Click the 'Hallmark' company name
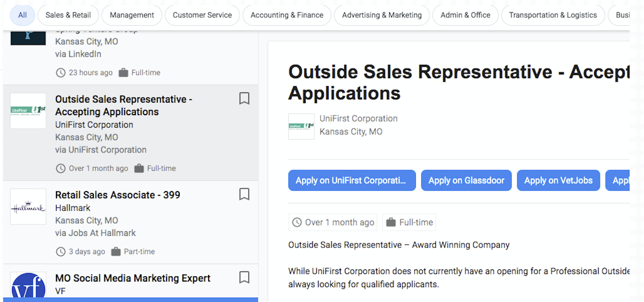 73,208
